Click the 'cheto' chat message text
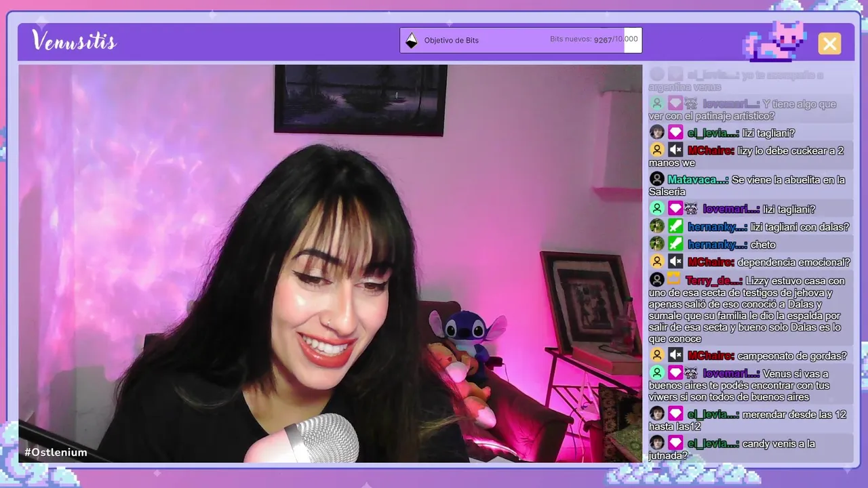The height and width of the screenshot is (488, 868). 762,245
